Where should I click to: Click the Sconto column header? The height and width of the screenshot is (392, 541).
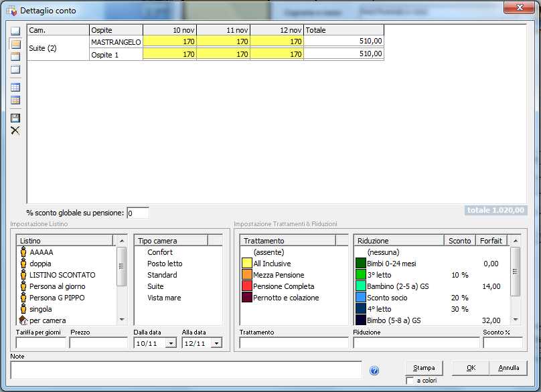459,241
